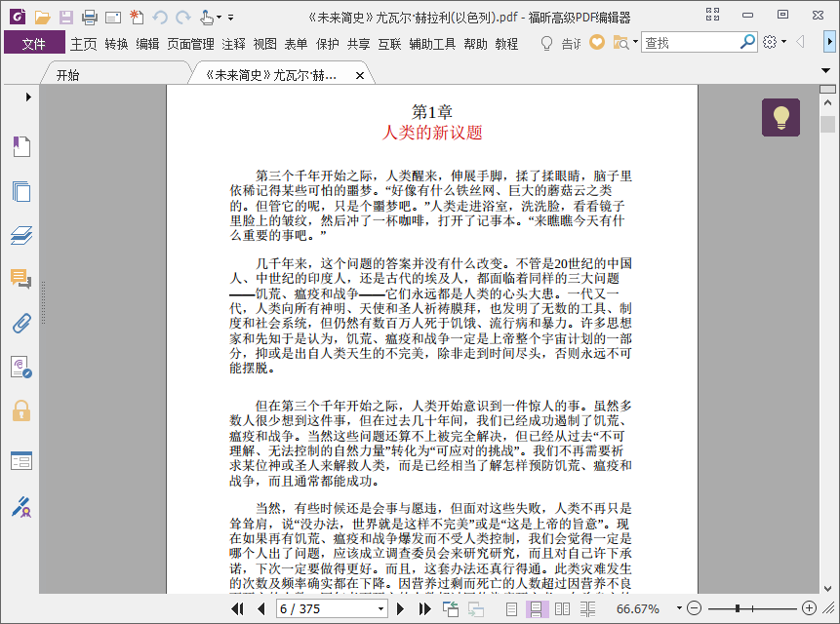Open the 转换 ribbon tab
This screenshot has height=624, width=840.
point(116,44)
